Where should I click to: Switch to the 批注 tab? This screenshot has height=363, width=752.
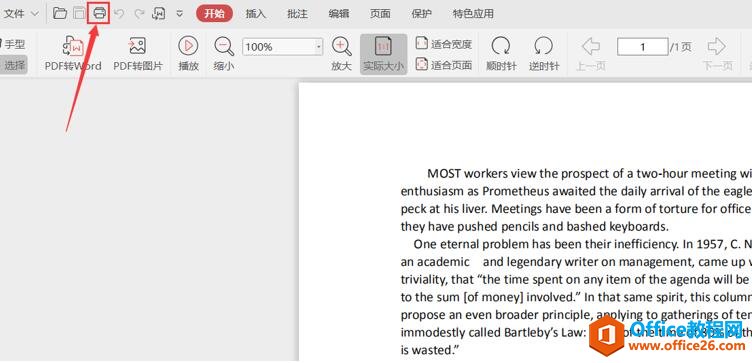coord(297,13)
